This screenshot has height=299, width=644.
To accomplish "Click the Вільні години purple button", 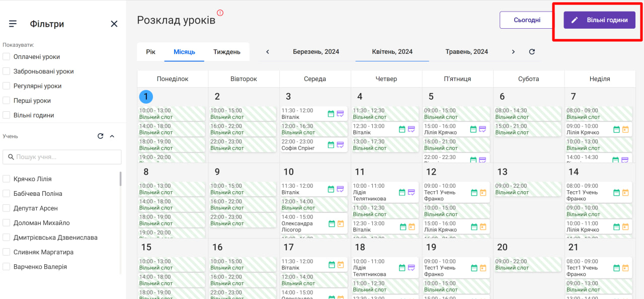I will click(599, 20).
